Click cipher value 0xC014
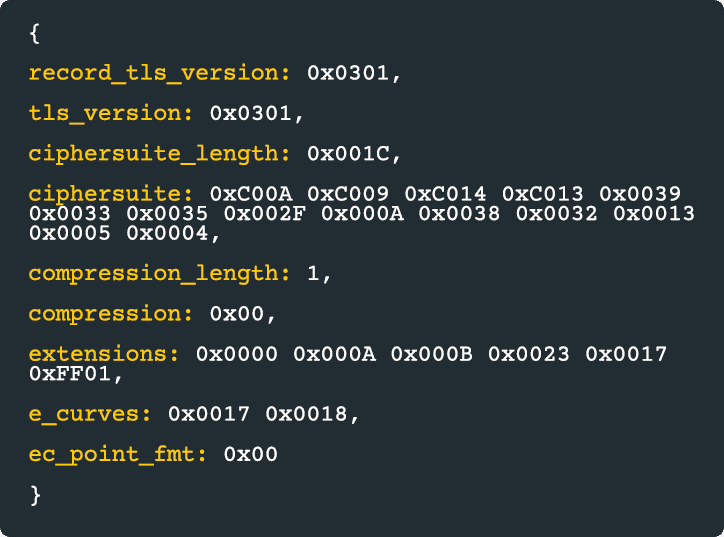Viewport: 724px width, 537px height. 446,194
